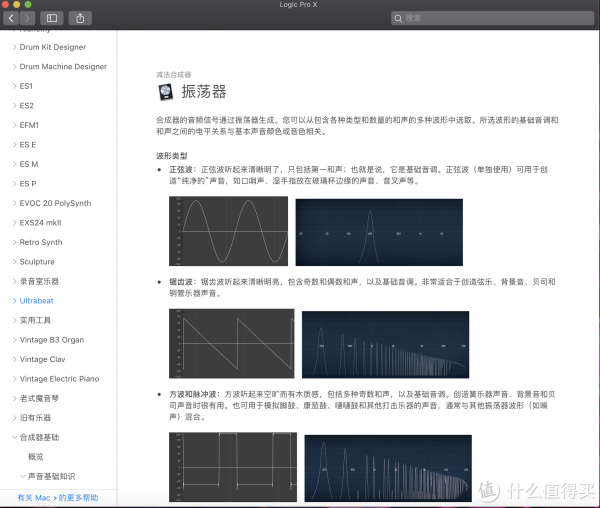Open the EXS24 mkII topic
The image size is (600, 508).
(x=40, y=223)
